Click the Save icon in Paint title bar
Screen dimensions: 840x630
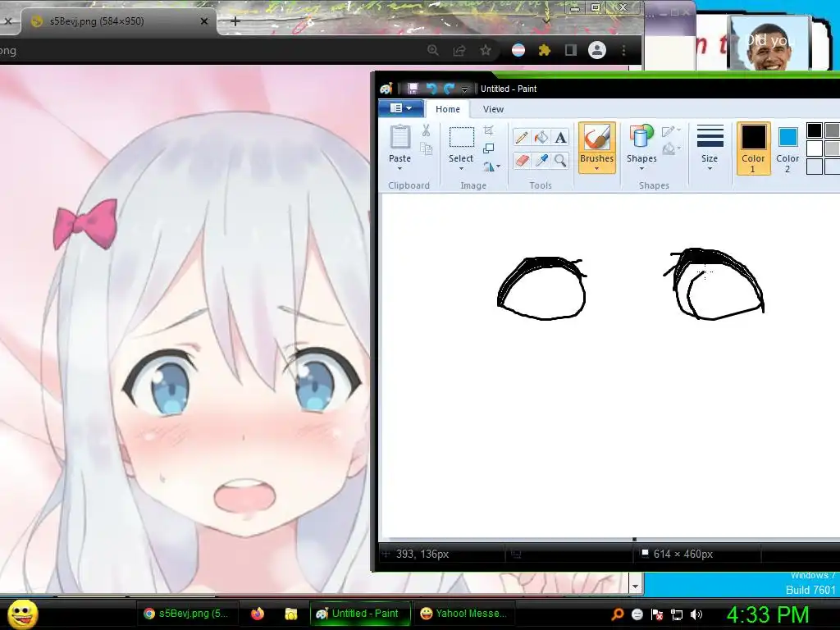(x=413, y=89)
